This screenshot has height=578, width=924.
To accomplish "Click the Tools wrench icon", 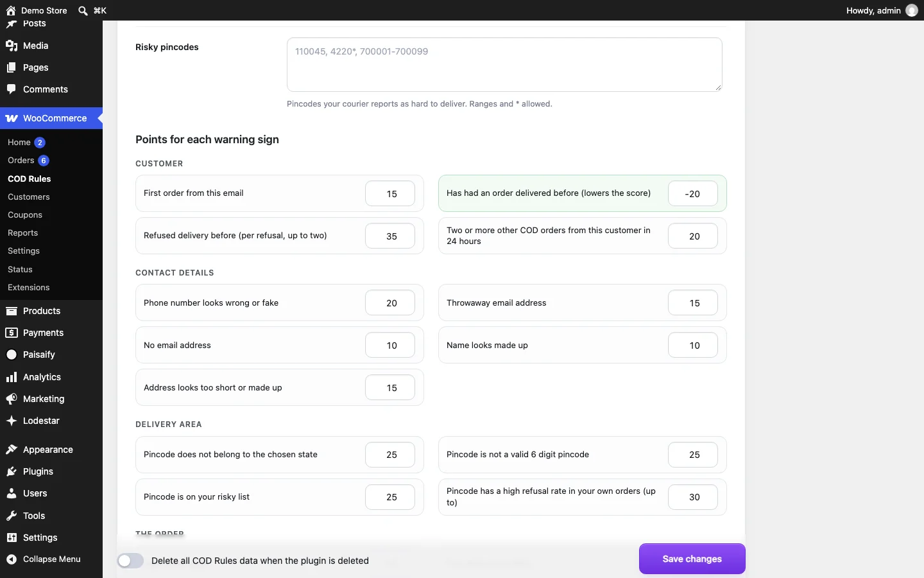I will [x=12, y=516].
